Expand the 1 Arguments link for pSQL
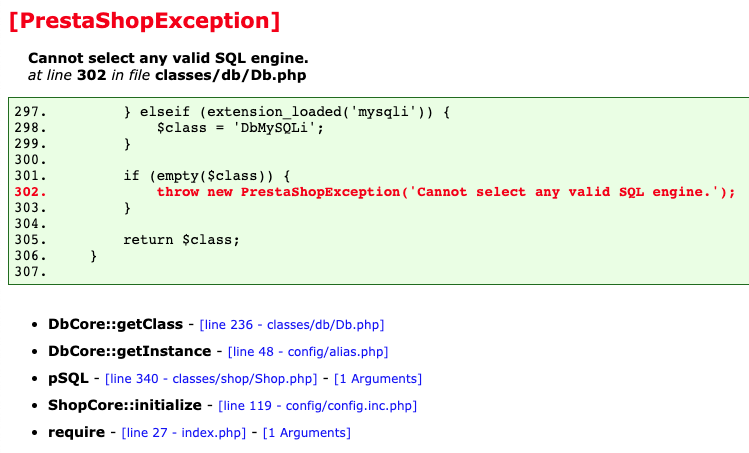 coord(378,379)
